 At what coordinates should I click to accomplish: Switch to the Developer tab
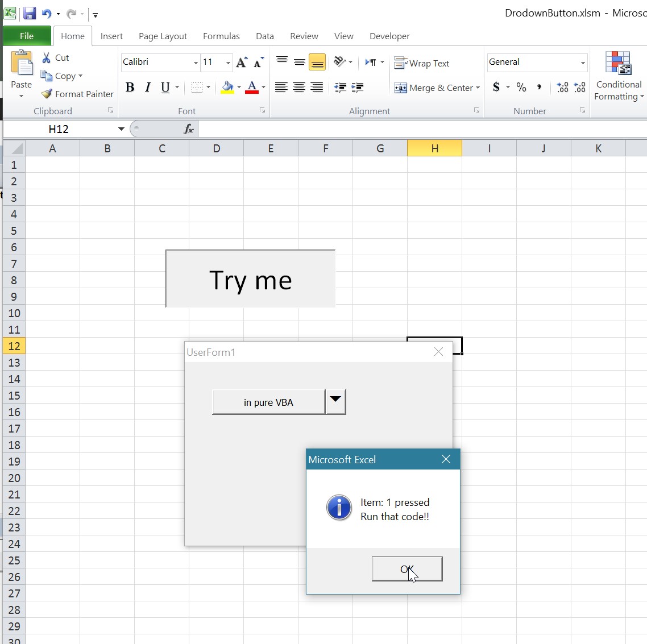389,36
